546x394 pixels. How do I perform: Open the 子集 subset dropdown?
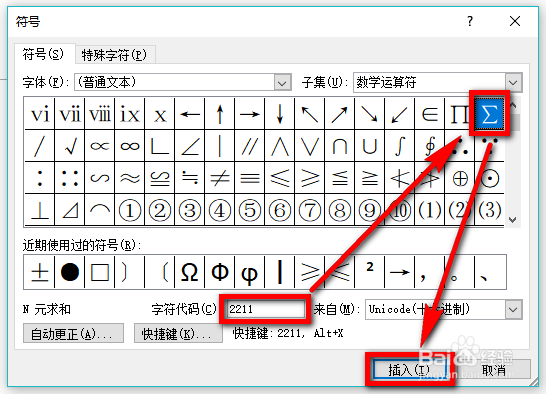point(514,83)
